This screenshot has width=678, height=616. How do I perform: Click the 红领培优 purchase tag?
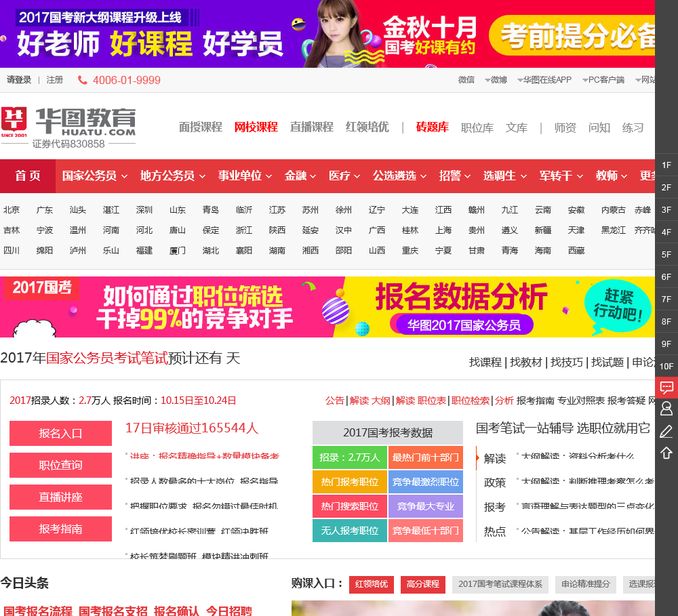pyautogui.click(x=372, y=584)
